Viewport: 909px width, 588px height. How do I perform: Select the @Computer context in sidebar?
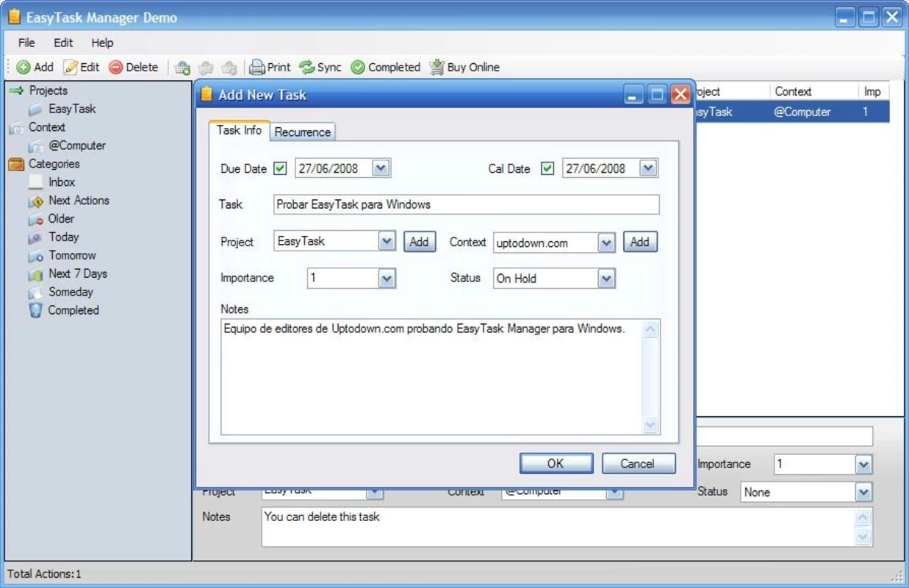[77, 146]
